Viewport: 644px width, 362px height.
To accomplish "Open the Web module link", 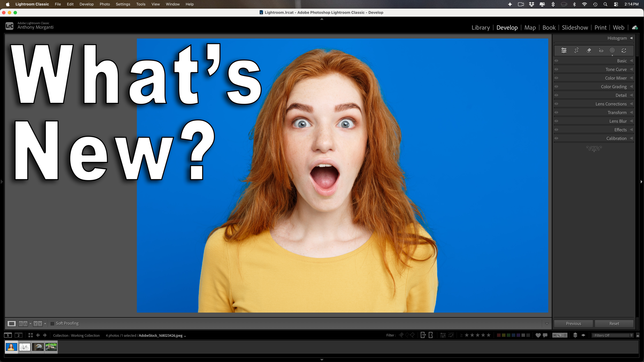I will pos(619,27).
